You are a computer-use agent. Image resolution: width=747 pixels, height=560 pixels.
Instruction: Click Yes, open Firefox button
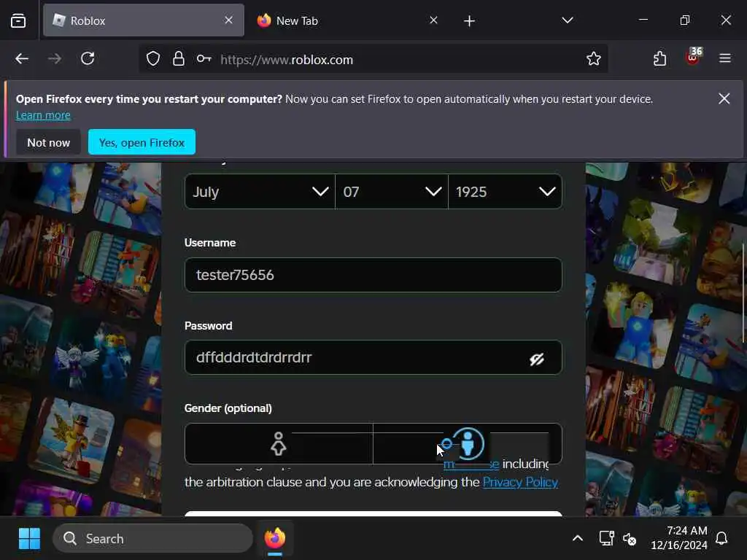142,142
